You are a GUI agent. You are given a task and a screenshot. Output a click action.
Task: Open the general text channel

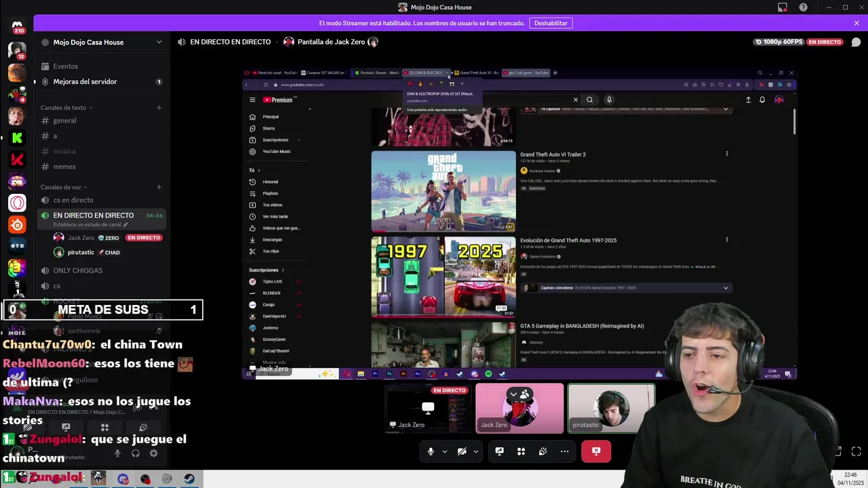click(x=102, y=121)
